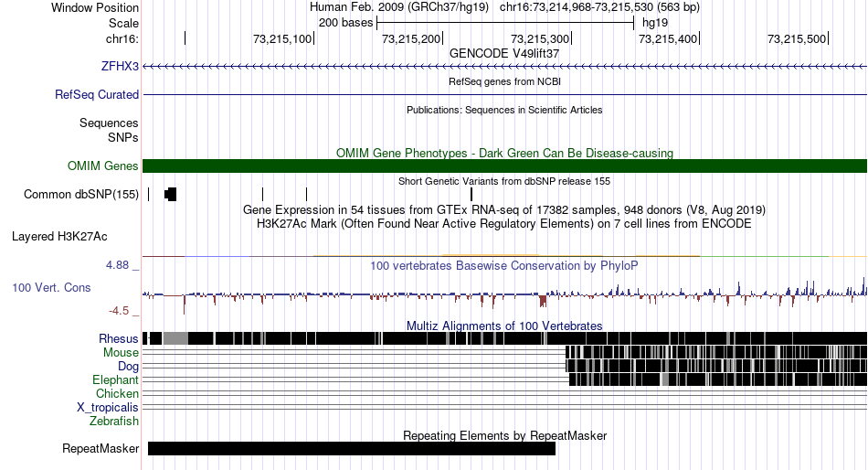Click the RepeatMasker track label
This screenshot has width=868, height=470.
[x=101, y=448]
